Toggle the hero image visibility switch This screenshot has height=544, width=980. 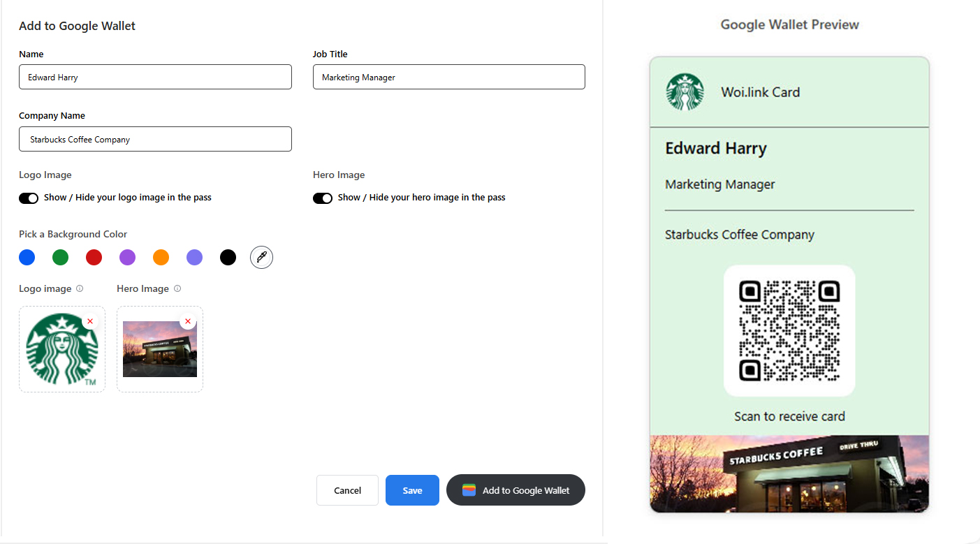click(323, 198)
